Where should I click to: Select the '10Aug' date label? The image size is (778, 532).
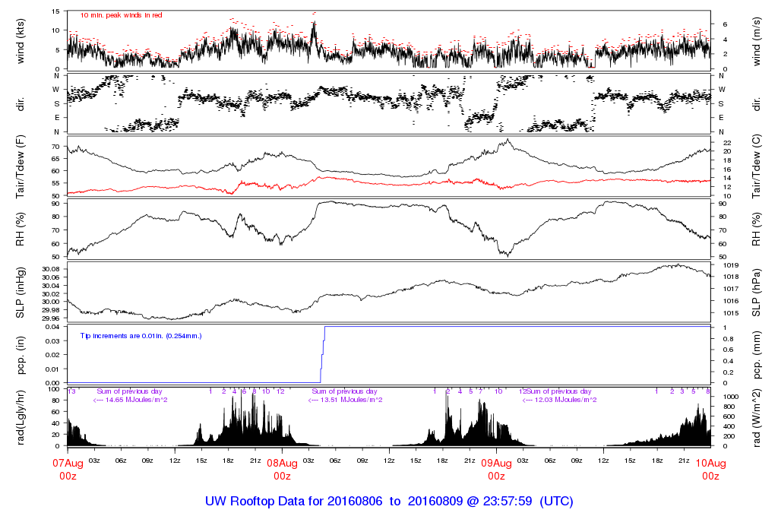(710, 464)
